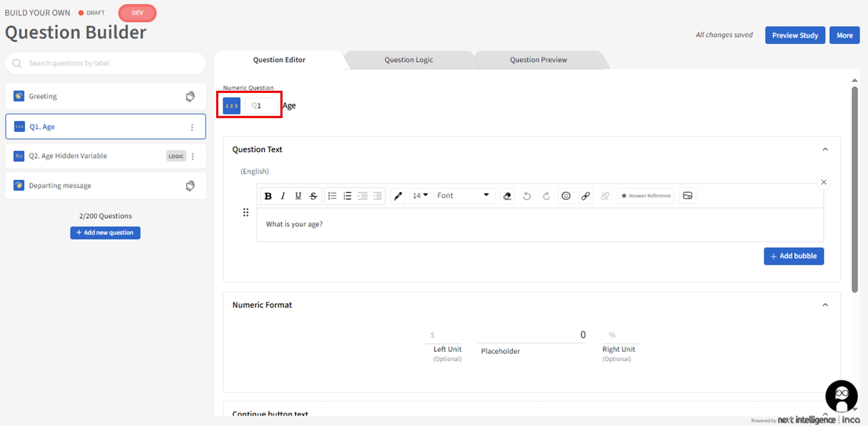Click the insert link icon
This screenshot has height=426, width=868.
(585, 196)
